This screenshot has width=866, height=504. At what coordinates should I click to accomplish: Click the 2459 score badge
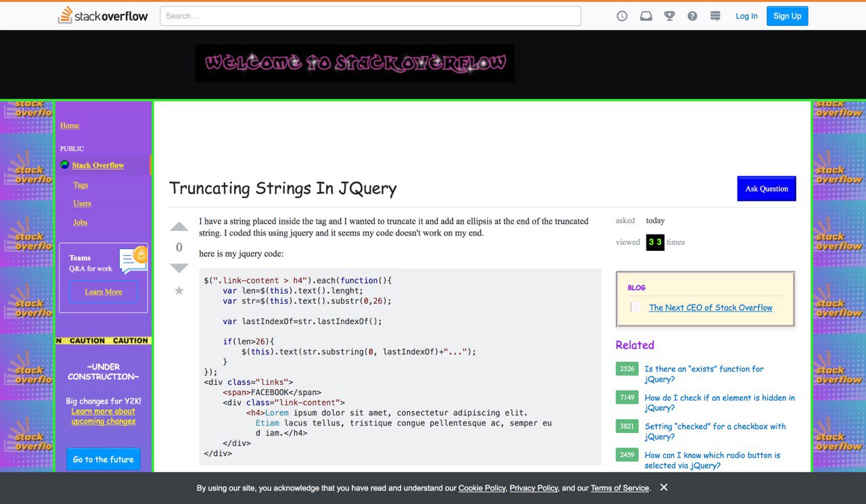pyautogui.click(x=627, y=455)
